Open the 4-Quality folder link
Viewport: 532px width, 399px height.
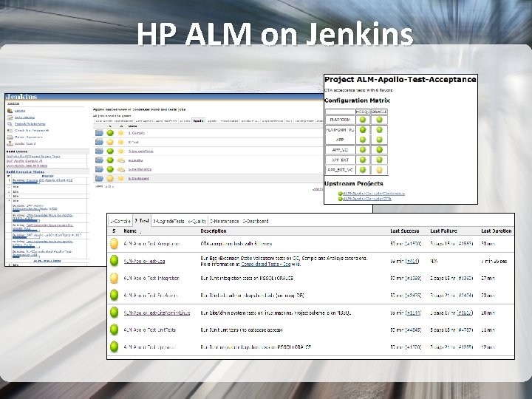pyautogui.click(x=135, y=160)
